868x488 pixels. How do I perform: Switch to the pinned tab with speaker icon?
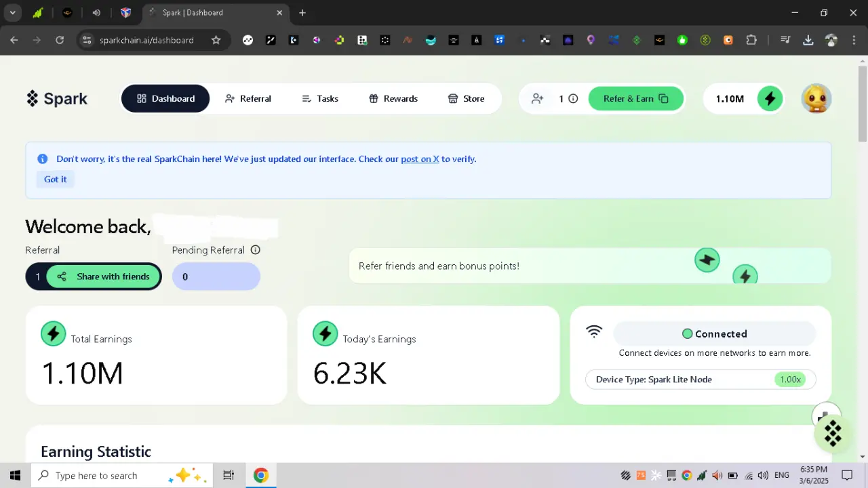pyautogui.click(x=96, y=13)
